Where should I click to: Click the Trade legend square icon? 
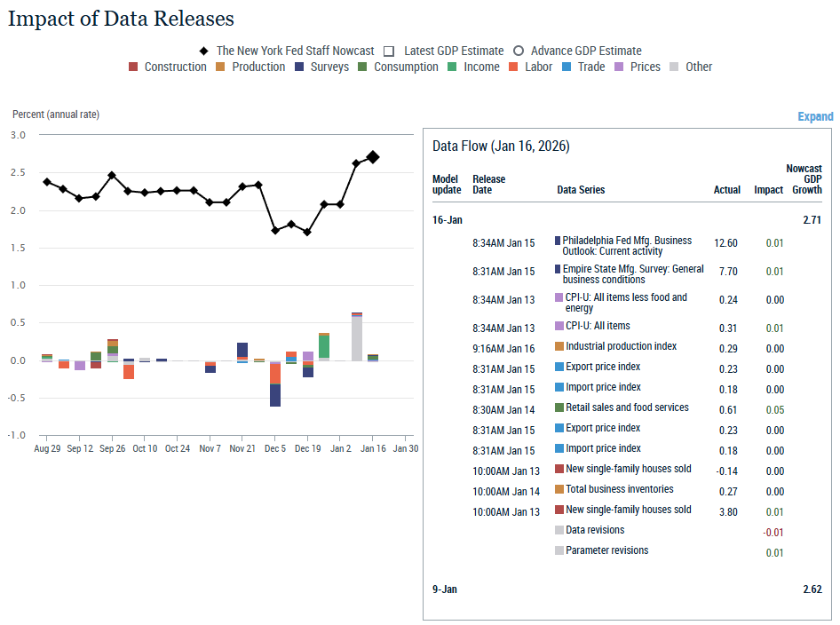pyautogui.click(x=567, y=67)
